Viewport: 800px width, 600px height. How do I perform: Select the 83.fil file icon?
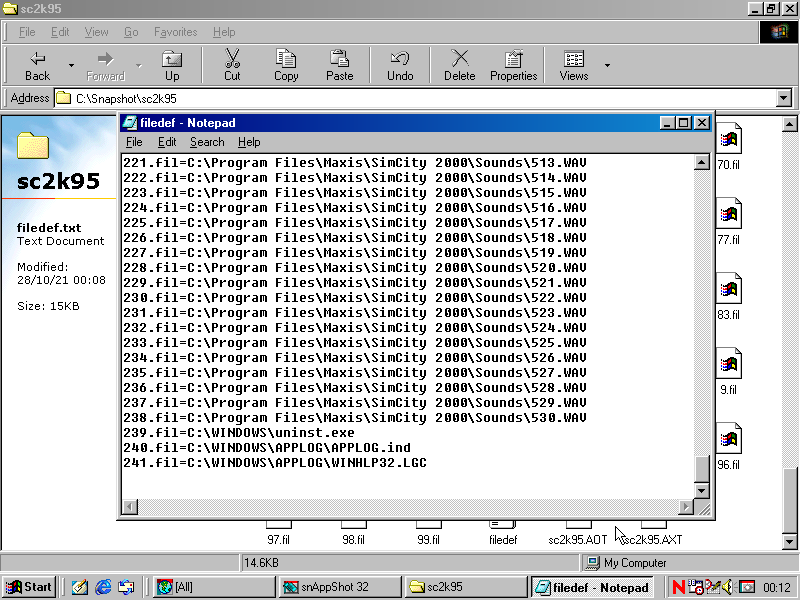tap(729, 288)
